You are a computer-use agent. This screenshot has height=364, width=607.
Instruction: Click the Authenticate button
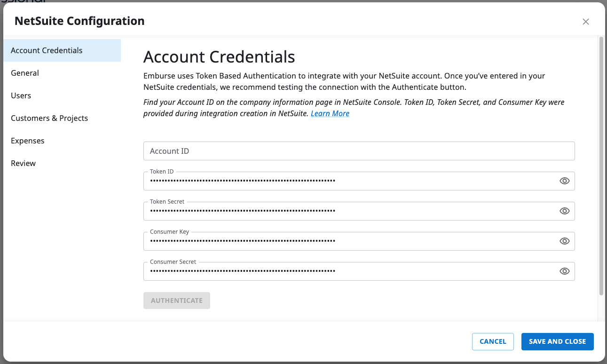(177, 301)
